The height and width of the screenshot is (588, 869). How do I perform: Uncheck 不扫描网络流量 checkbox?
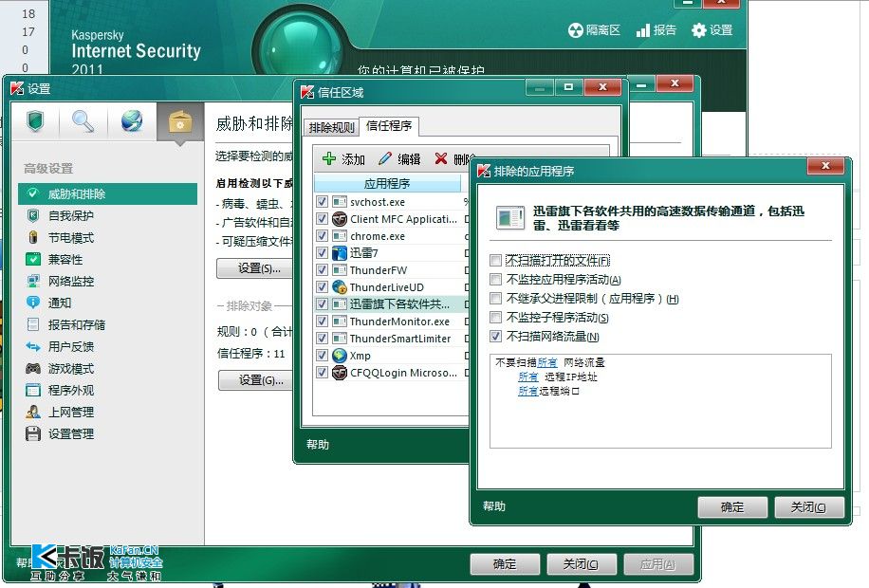[496, 337]
